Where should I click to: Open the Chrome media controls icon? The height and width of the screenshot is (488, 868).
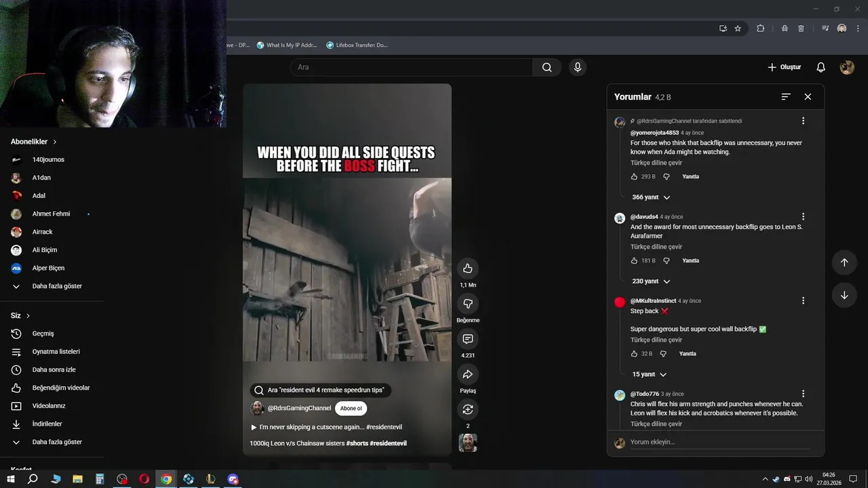click(x=825, y=28)
